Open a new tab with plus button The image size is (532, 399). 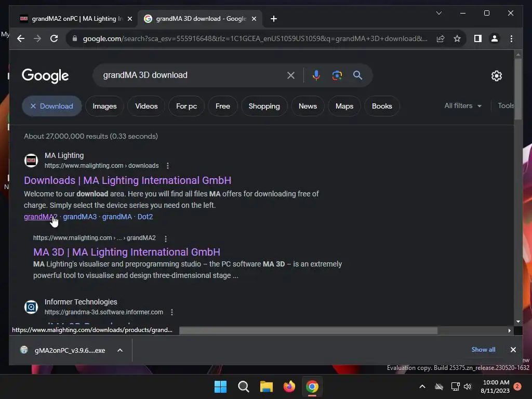pyautogui.click(x=274, y=19)
